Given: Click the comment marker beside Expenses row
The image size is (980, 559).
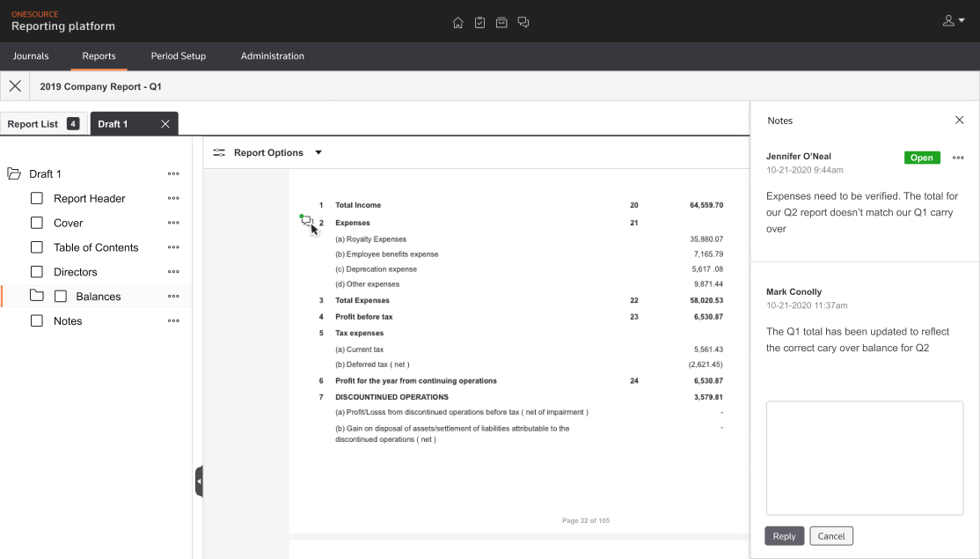Looking at the screenshot, I should (x=306, y=221).
